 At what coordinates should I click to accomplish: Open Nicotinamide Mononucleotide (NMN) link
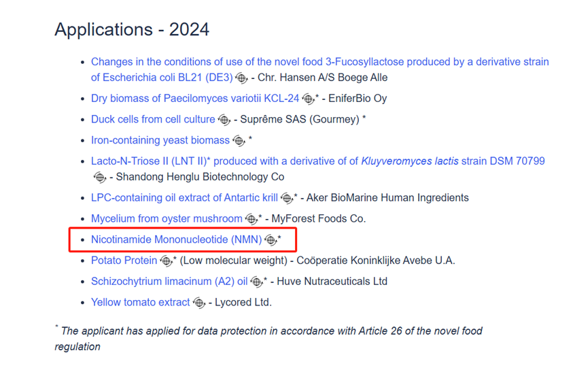click(176, 239)
